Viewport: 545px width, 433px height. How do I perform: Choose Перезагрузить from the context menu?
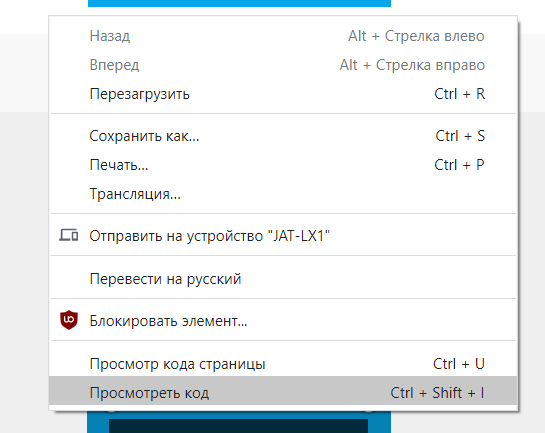point(283,94)
